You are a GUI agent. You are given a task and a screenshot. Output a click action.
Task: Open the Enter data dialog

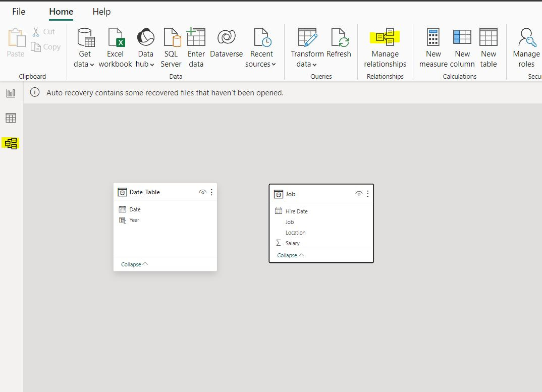[x=196, y=48]
